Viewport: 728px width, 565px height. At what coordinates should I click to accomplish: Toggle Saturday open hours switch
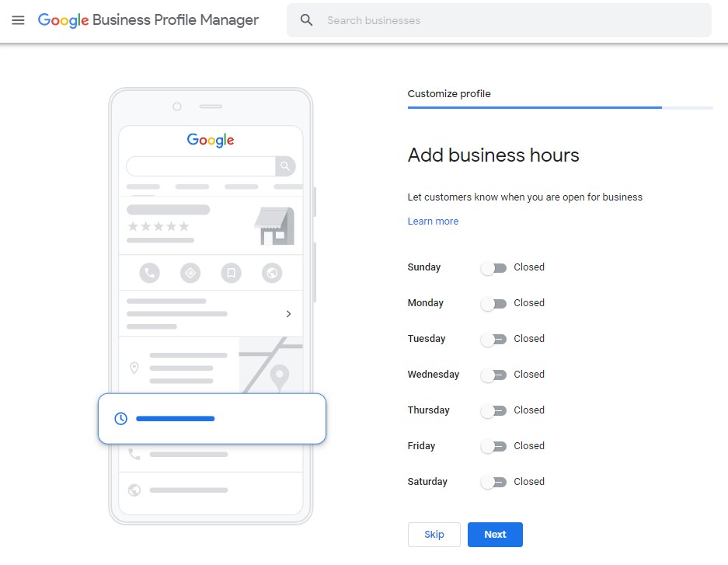(493, 483)
